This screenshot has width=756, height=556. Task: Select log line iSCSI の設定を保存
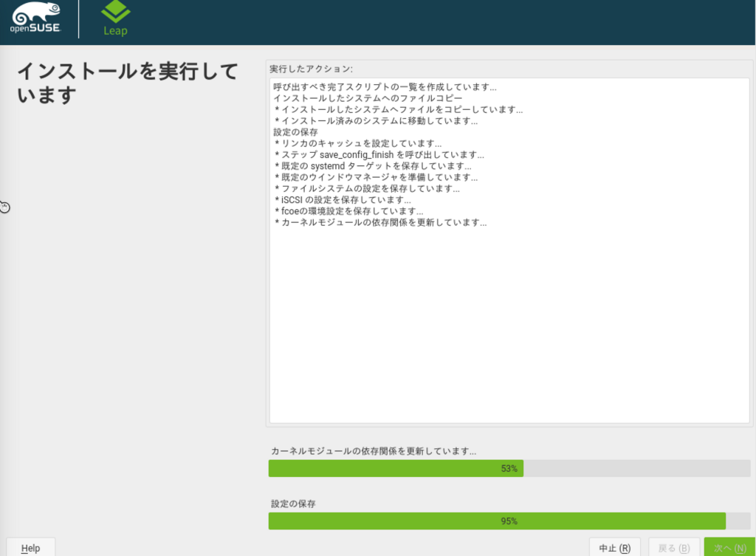pyautogui.click(x=343, y=199)
